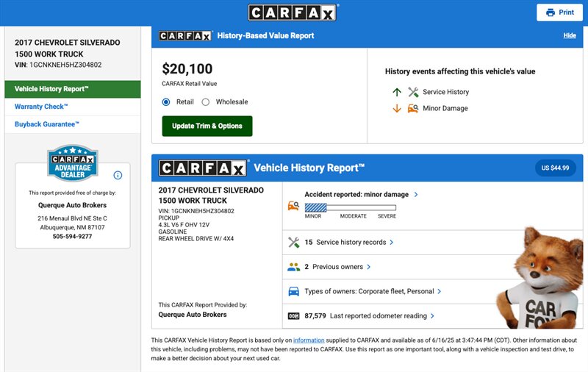This screenshot has height=372, width=588.
Task: Click the odometer reading icon
Action: [293, 316]
